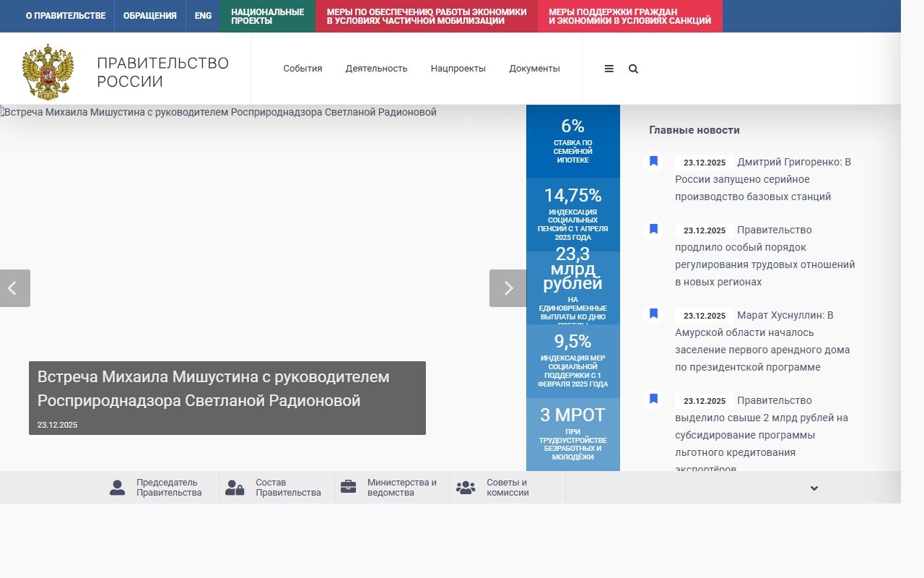Select the last slide indicator dot

coord(514,118)
